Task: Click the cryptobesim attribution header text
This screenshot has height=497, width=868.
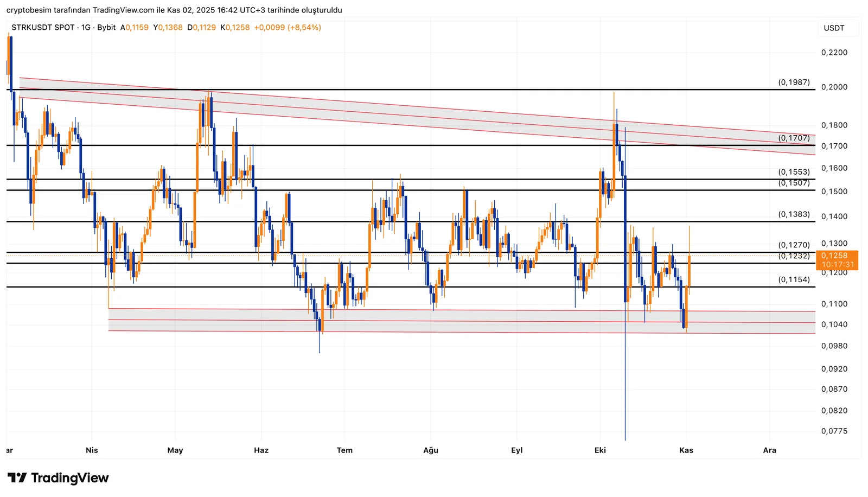Action: click(174, 10)
